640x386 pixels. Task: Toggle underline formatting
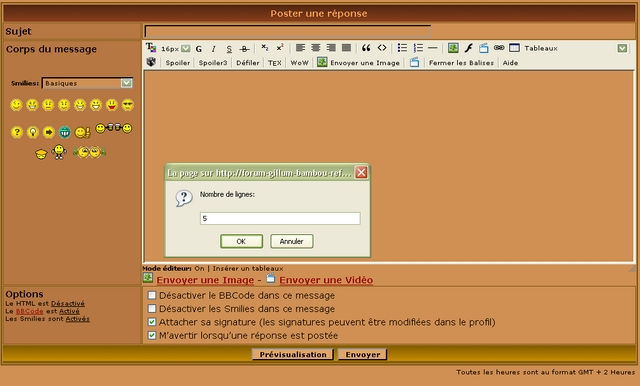tap(229, 49)
